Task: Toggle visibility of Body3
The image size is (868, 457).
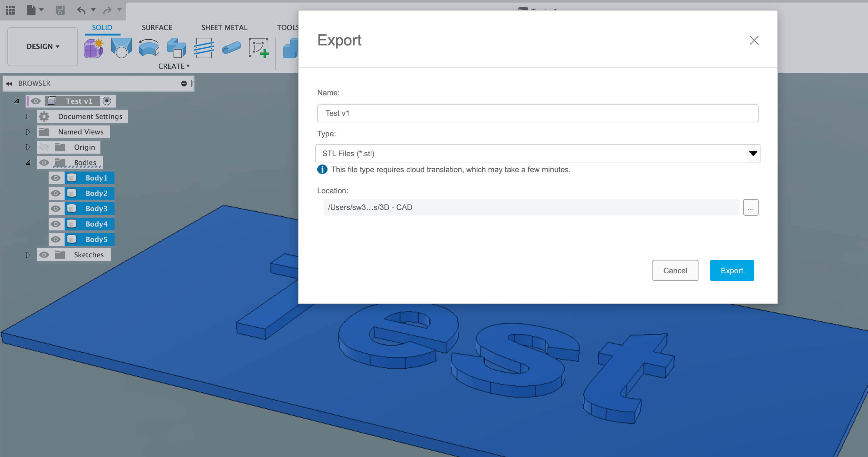Action: pyautogui.click(x=56, y=208)
